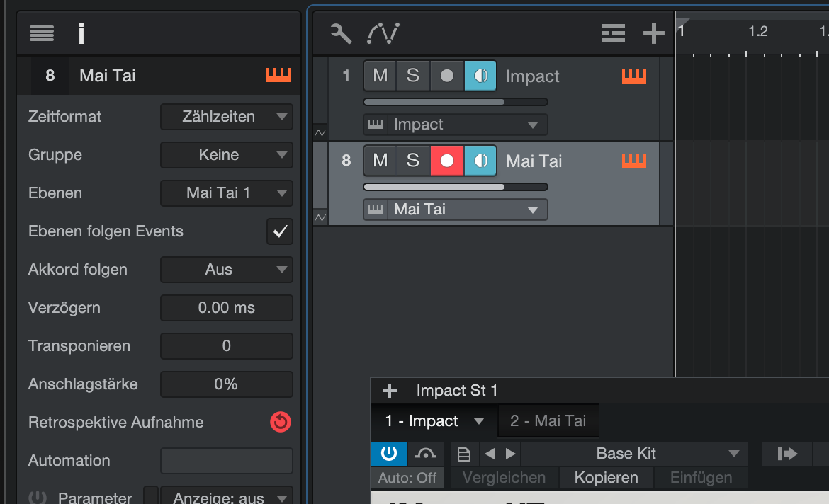This screenshot has height=504, width=829.
Task: Click the "Impact St 1" plugin window title
Action: [x=457, y=391]
